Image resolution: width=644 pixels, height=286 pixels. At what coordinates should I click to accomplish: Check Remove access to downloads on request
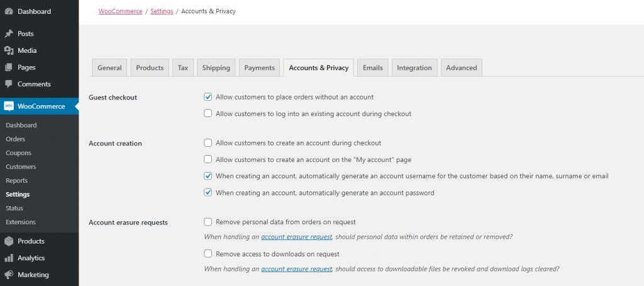pyautogui.click(x=208, y=253)
